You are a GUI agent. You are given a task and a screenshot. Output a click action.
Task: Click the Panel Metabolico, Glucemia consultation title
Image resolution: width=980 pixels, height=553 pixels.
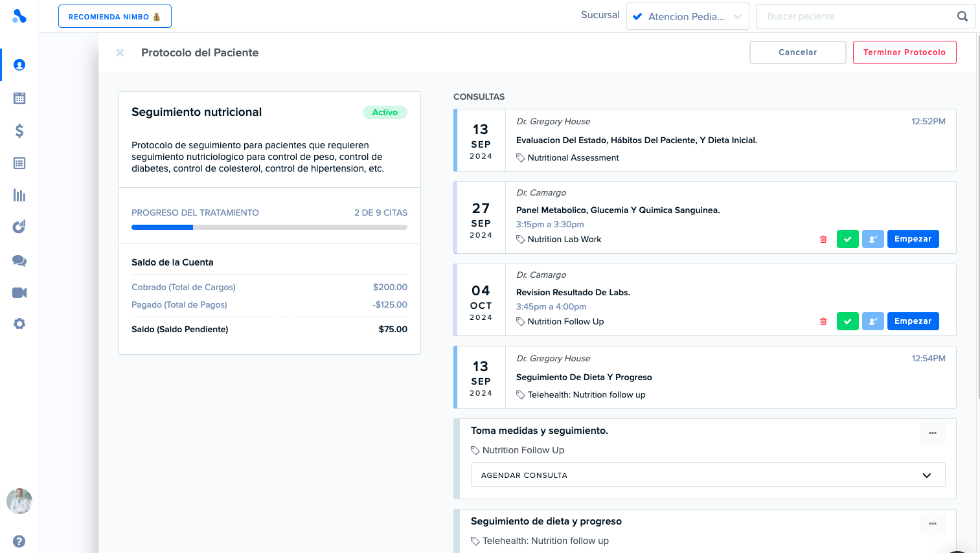click(618, 210)
